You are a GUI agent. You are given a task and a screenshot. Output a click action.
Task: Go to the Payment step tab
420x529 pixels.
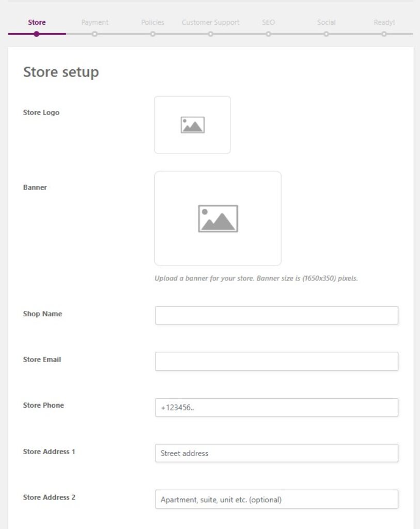pos(95,22)
